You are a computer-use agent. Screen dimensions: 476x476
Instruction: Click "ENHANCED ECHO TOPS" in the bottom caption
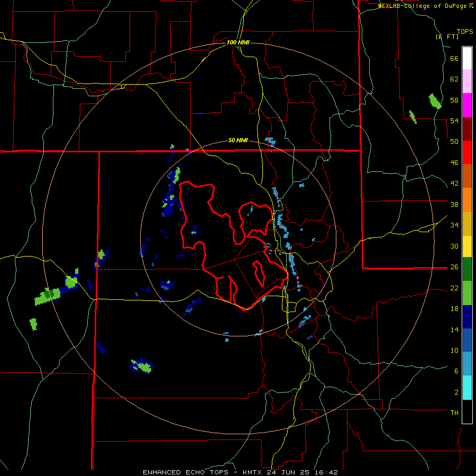186,472
